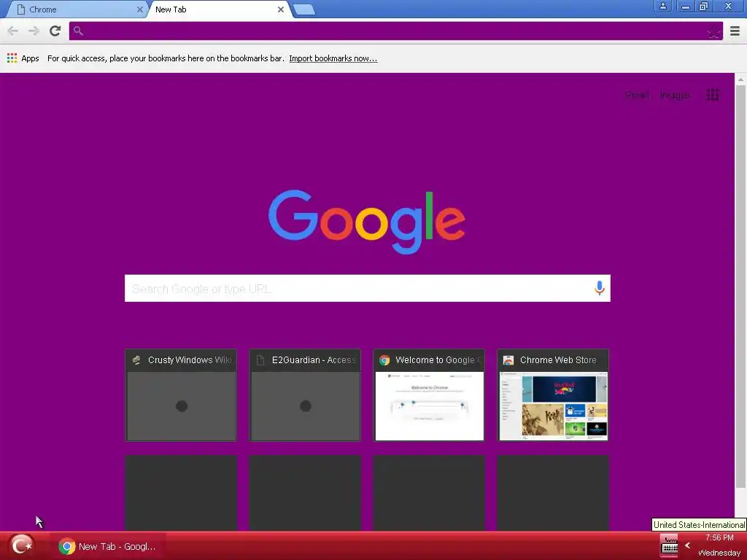The height and width of the screenshot is (560, 747).
Task: Click the 7:56 PM clock in tray
Action: coord(719,537)
